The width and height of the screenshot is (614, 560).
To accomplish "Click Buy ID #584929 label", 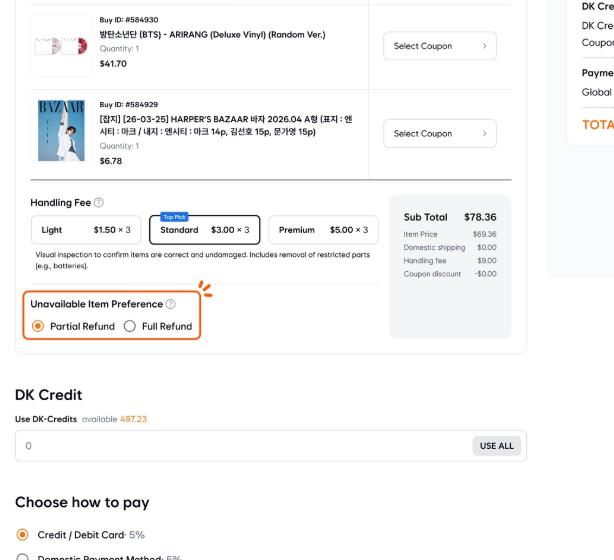I will 129,104.
